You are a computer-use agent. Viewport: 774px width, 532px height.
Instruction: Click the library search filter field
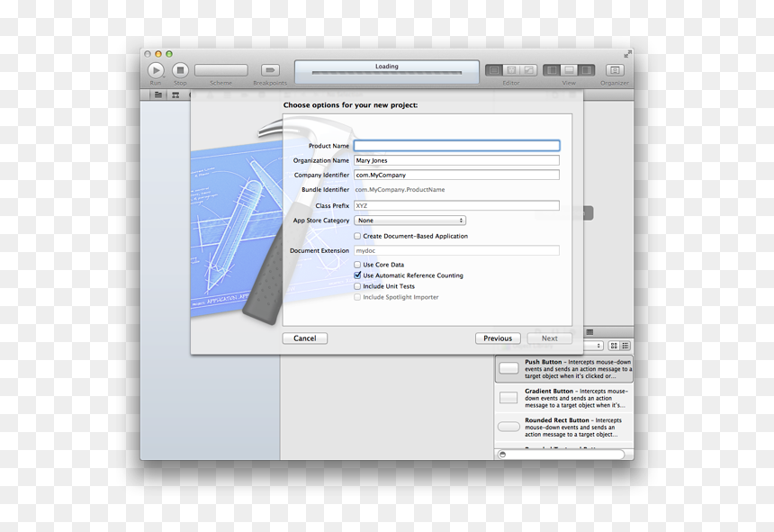click(x=562, y=455)
